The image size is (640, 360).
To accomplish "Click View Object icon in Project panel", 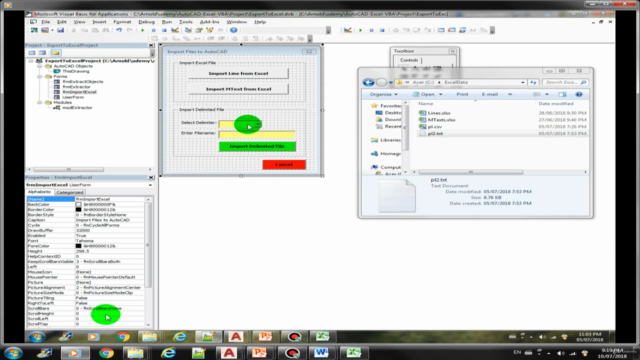I will [x=42, y=53].
